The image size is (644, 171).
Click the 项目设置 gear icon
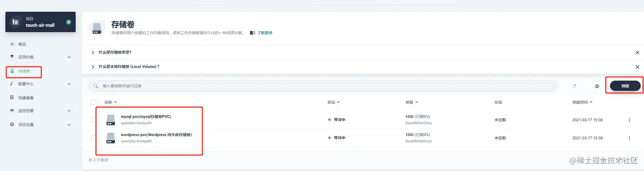click(12, 124)
